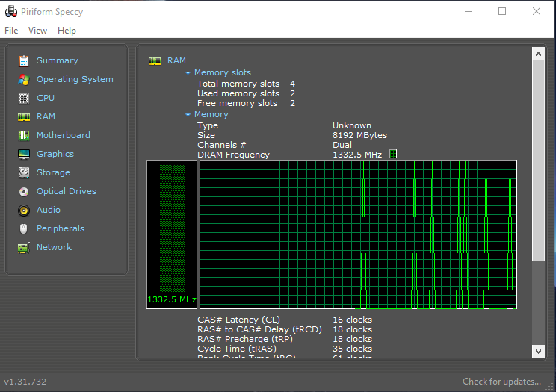Viewport: 556px width, 392px height.
Task: Click the RAM stick icon in sidebar
Action: point(24,117)
